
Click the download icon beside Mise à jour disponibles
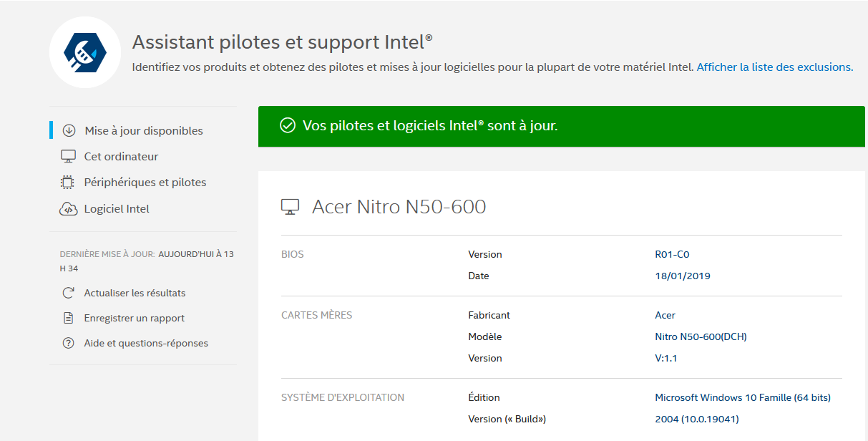click(69, 130)
